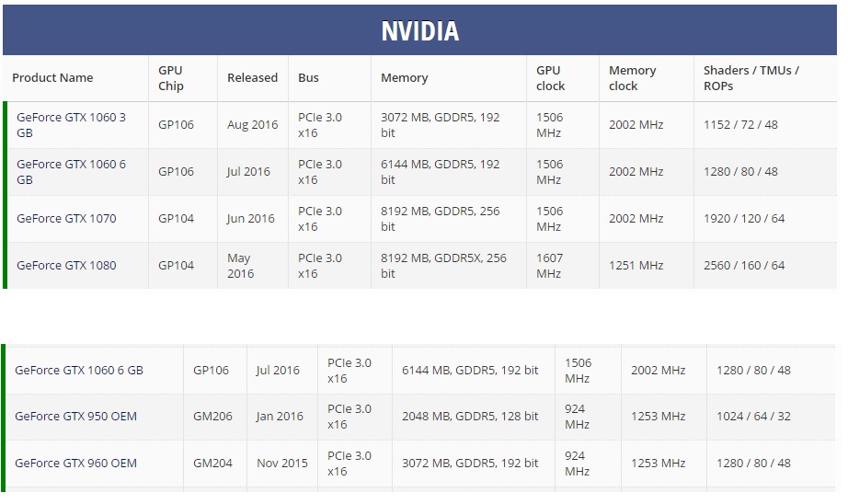The width and height of the screenshot is (848, 504).
Task: Click the GPU clock column header
Action: coord(551,78)
